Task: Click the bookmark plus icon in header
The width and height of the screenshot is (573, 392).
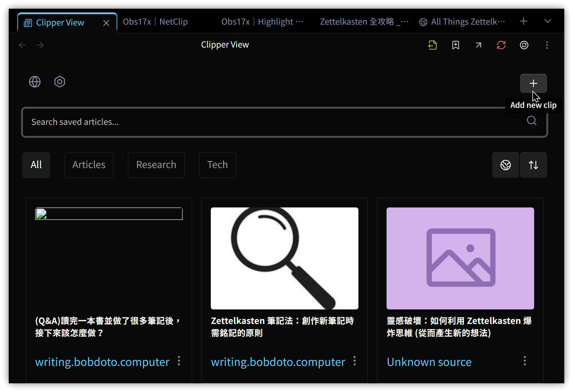Action: [456, 45]
